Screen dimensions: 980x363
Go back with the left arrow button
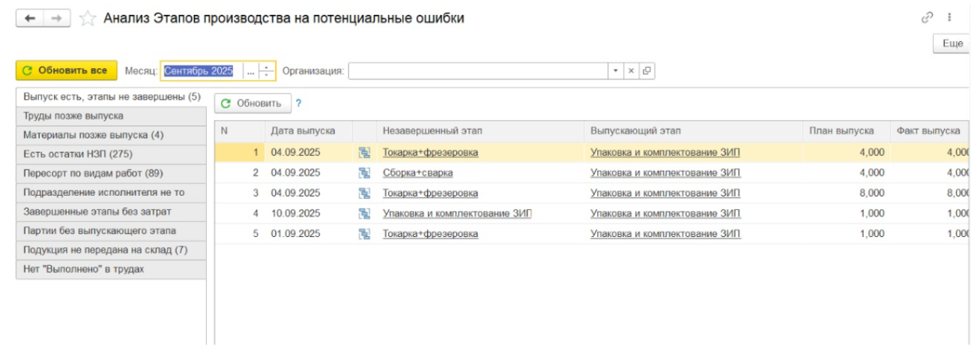coord(30,19)
